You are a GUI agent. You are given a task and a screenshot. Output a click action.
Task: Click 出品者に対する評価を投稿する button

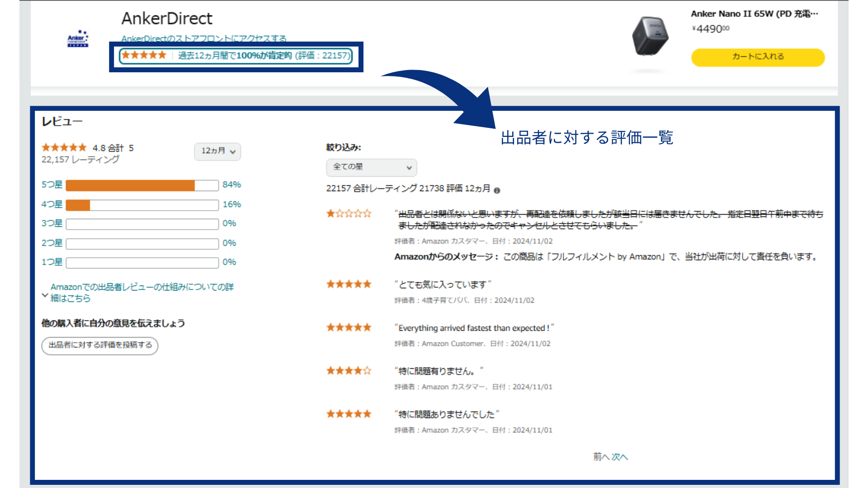pyautogui.click(x=100, y=346)
